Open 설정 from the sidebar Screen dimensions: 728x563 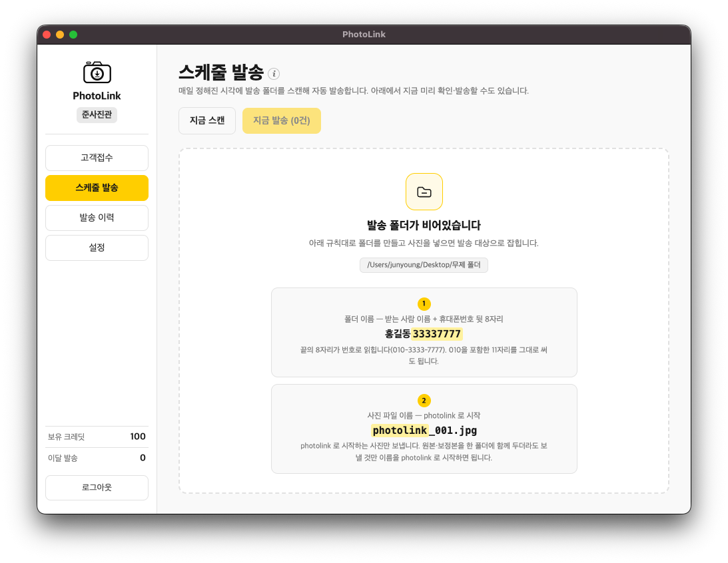tap(97, 248)
